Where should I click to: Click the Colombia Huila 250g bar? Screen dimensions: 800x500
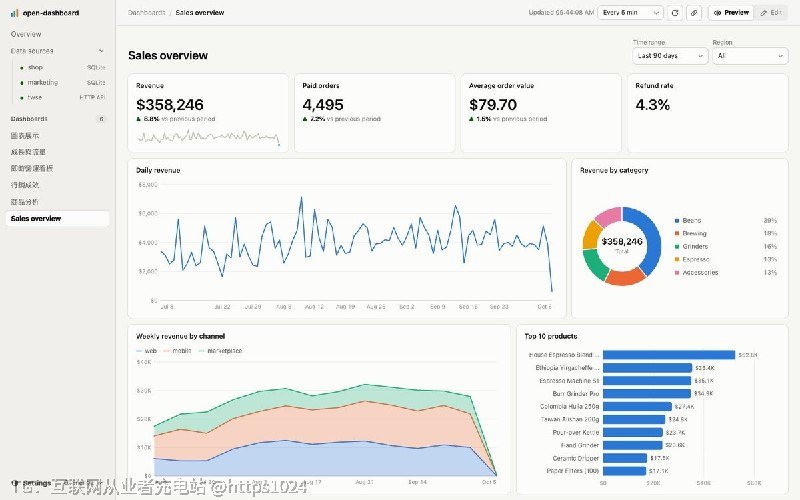pos(637,407)
